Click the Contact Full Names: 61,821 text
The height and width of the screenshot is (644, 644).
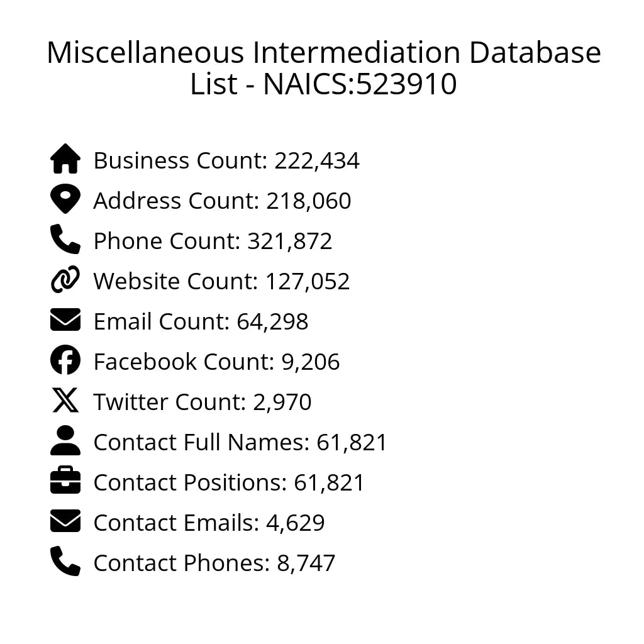240,443
